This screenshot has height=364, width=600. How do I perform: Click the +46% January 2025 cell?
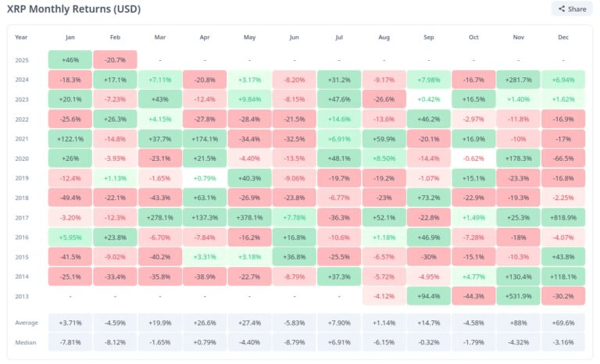point(70,59)
